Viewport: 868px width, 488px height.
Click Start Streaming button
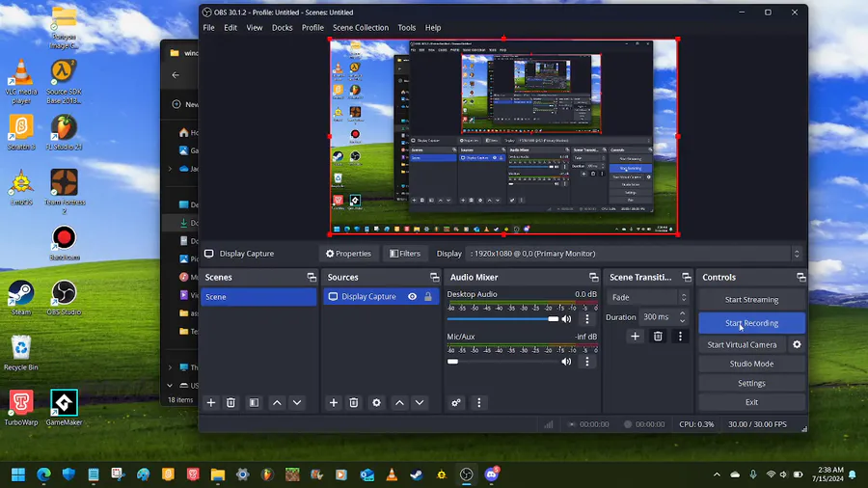[751, 300]
